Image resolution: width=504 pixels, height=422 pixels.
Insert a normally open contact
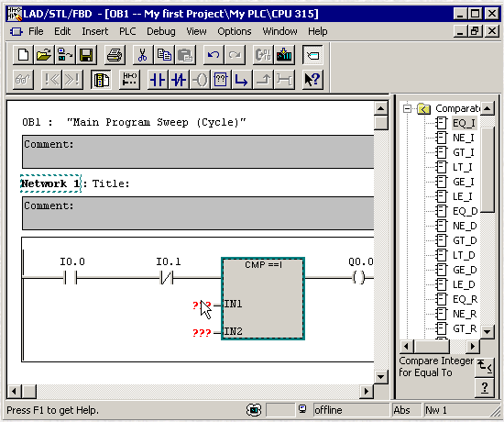click(158, 80)
